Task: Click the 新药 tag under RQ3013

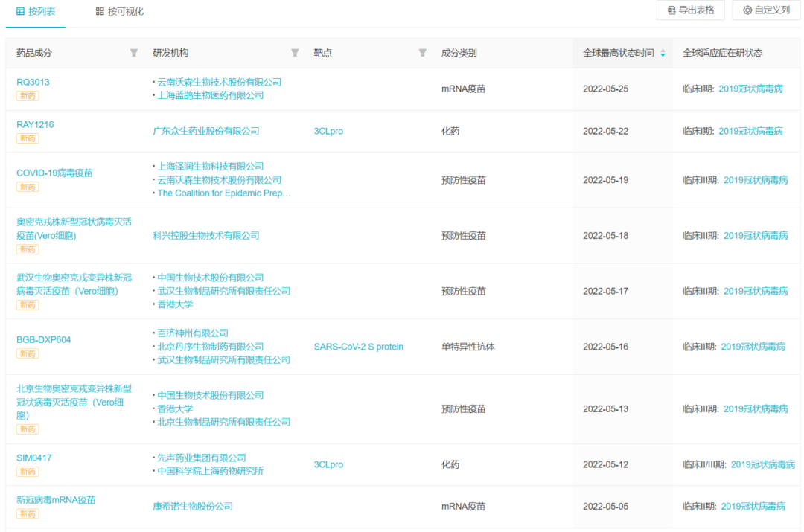Action: point(28,96)
